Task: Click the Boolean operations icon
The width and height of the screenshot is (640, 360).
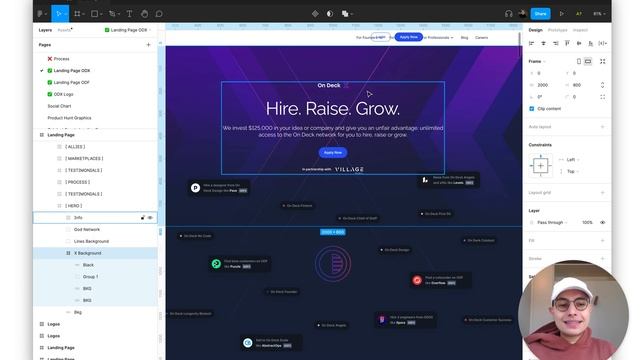Action: coord(345,14)
